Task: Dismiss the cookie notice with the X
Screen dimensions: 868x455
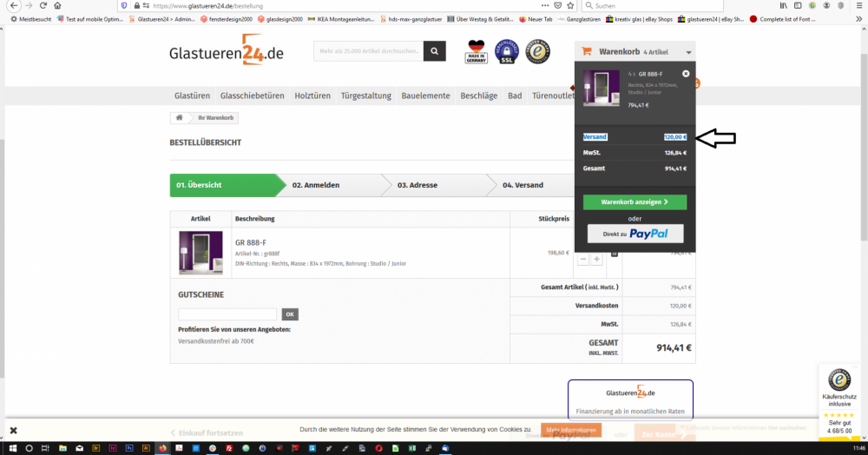Action: (14, 430)
